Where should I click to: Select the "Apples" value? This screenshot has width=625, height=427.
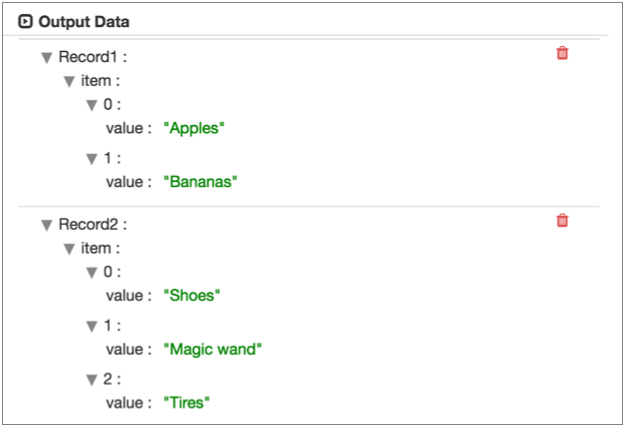tap(196, 128)
